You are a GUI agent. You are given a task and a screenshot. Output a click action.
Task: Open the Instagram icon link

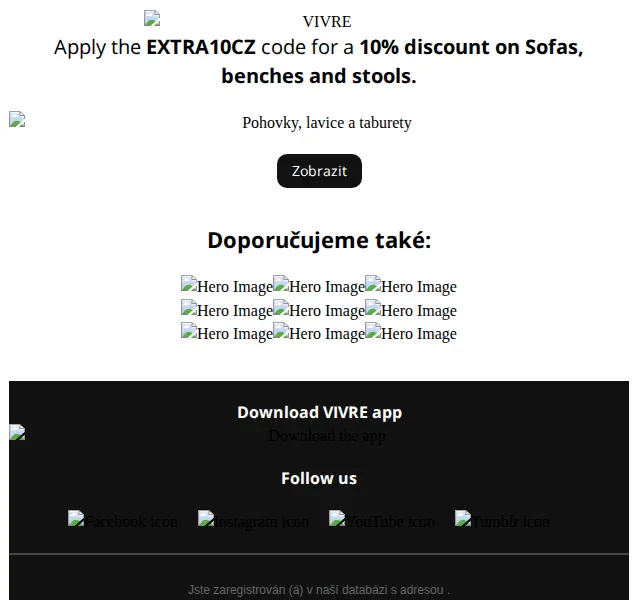(x=253, y=520)
